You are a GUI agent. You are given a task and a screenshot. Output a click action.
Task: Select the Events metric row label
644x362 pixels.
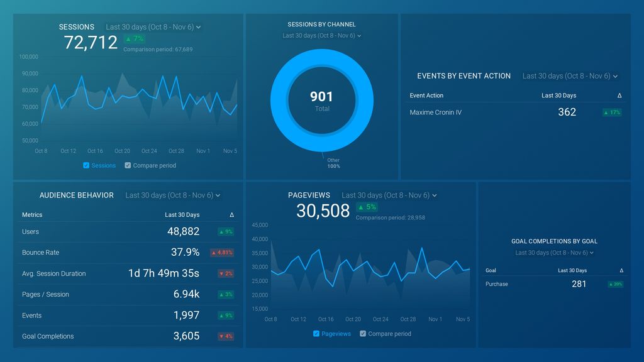(x=31, y=315)
